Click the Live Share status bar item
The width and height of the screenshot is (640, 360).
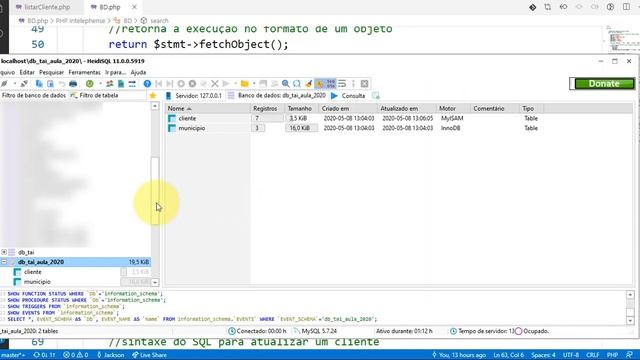point(149,355)
